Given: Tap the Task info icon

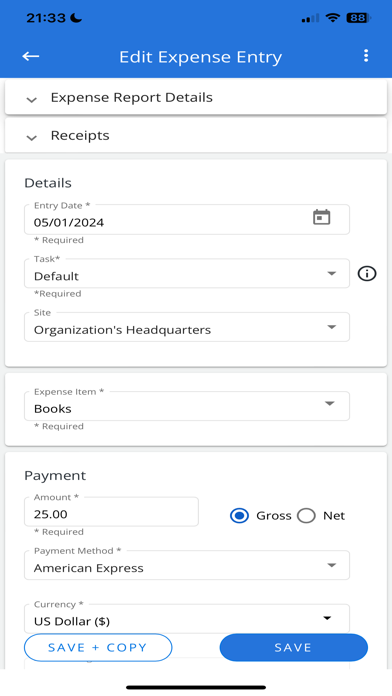Looking at the screenshot, I should pyautogui.click(x=367, y=273).
